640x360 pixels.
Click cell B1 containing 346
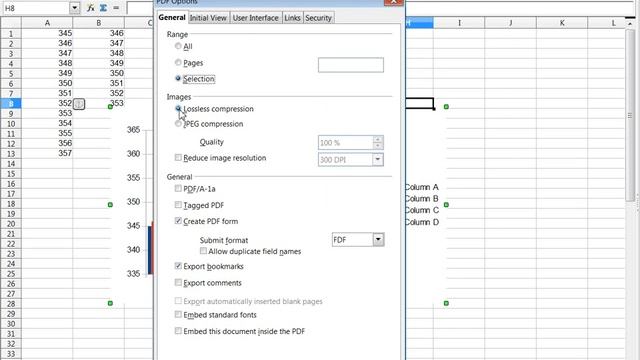click(98, 33)
